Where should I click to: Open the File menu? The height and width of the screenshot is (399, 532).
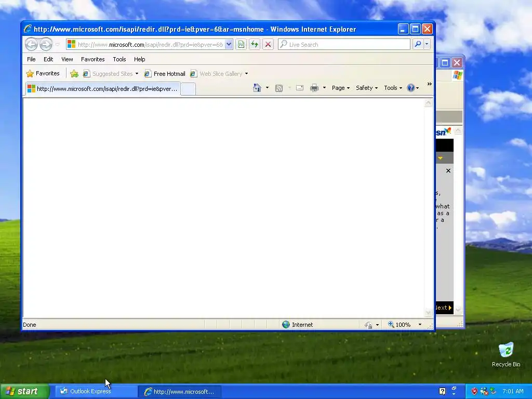(x=31, y=59)
